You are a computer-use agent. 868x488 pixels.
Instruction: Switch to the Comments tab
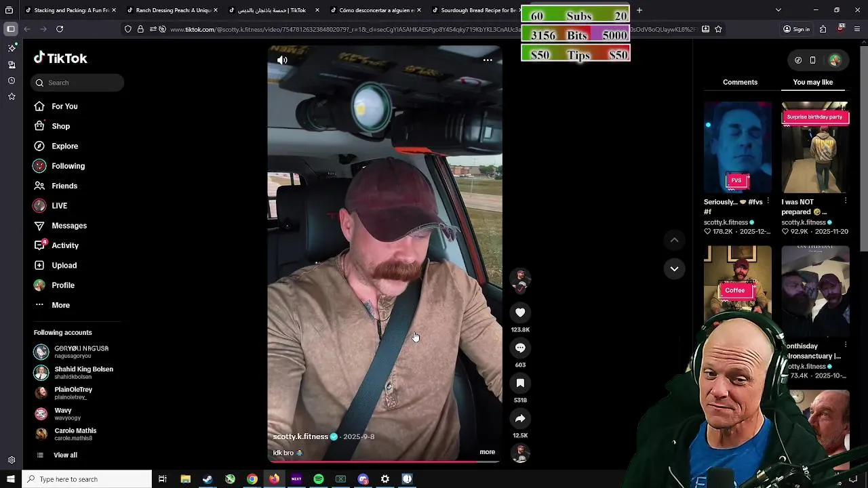[740, 82]
